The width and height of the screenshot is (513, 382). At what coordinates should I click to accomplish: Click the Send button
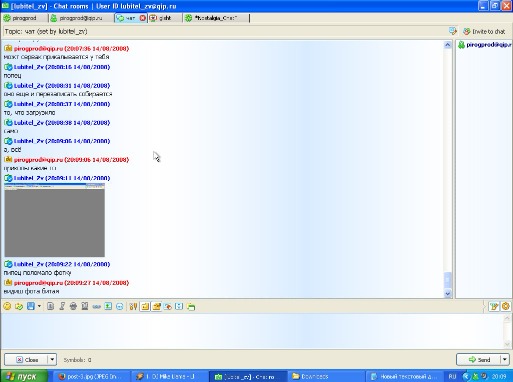[478, 360]
